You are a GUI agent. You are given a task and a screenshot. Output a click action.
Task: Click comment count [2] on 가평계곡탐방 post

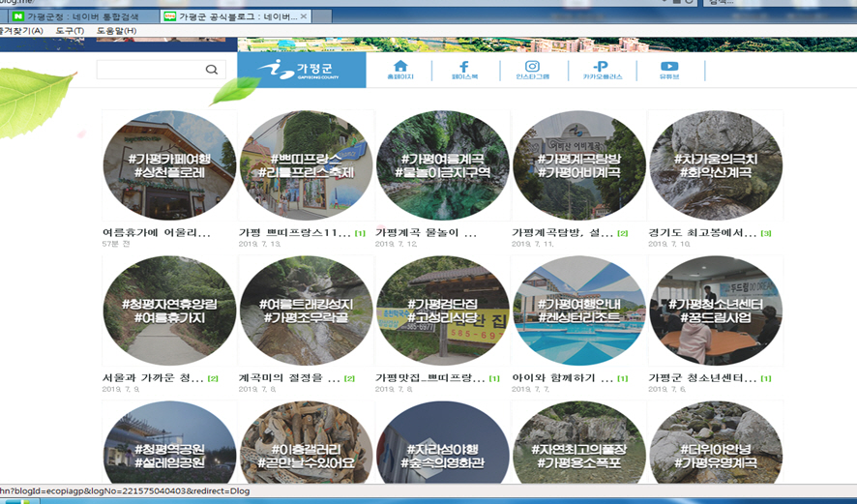point(623,233)
